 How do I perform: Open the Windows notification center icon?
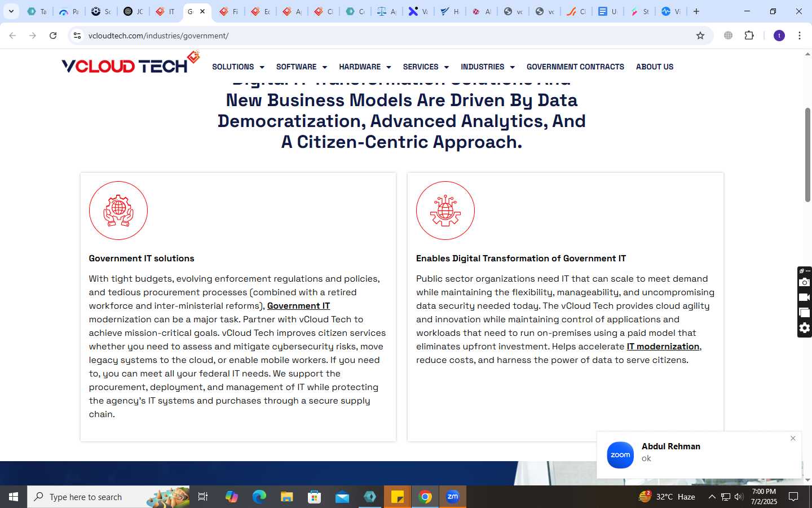point(793,497)
